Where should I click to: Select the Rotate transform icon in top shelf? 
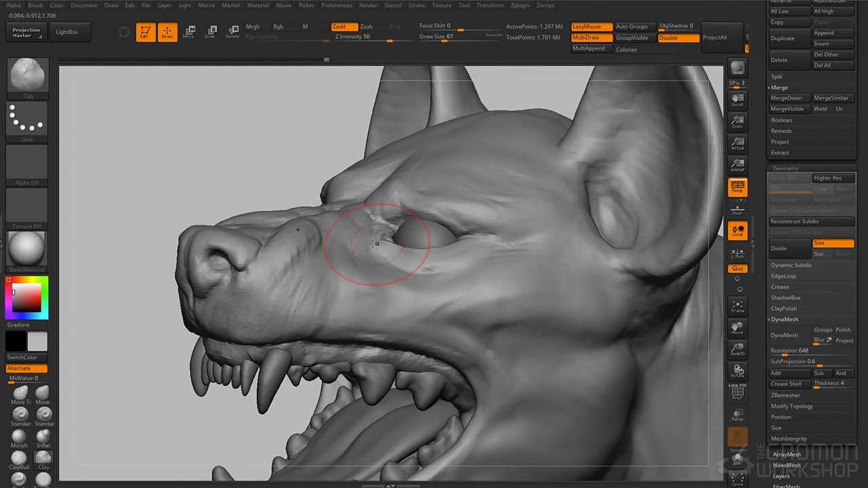(233, 32)
